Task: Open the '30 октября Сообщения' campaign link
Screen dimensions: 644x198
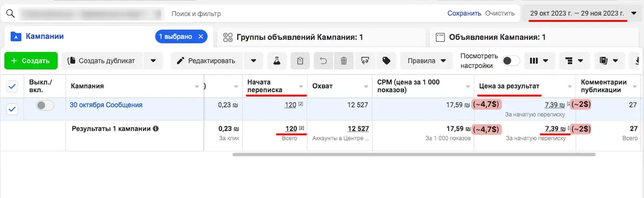Action: tap(106, 105)
